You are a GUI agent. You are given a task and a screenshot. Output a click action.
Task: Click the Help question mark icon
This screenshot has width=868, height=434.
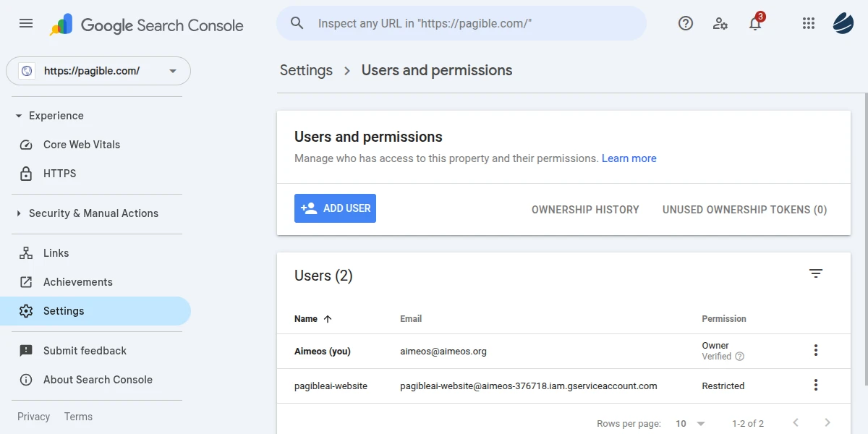(685, 23)
